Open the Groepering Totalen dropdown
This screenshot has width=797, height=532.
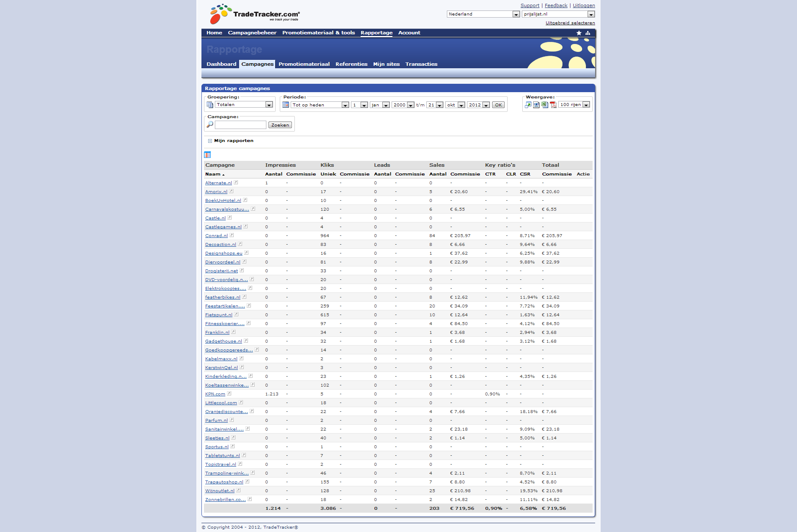(x=244, y=105)
